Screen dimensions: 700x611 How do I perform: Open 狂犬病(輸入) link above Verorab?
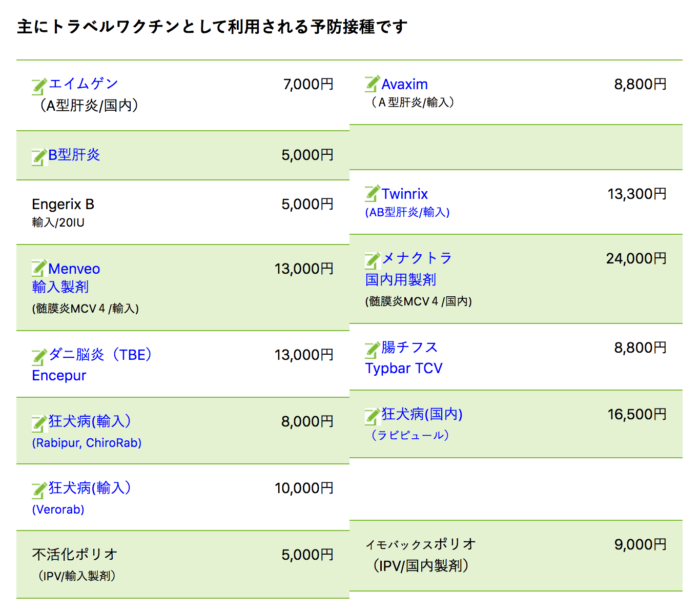click(90, 488)
